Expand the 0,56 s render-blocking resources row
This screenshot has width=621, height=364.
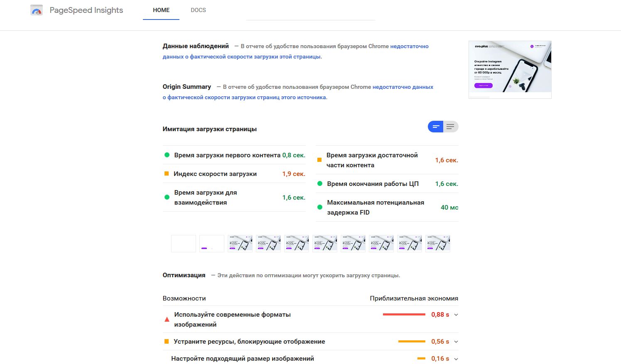click(456, 342)
